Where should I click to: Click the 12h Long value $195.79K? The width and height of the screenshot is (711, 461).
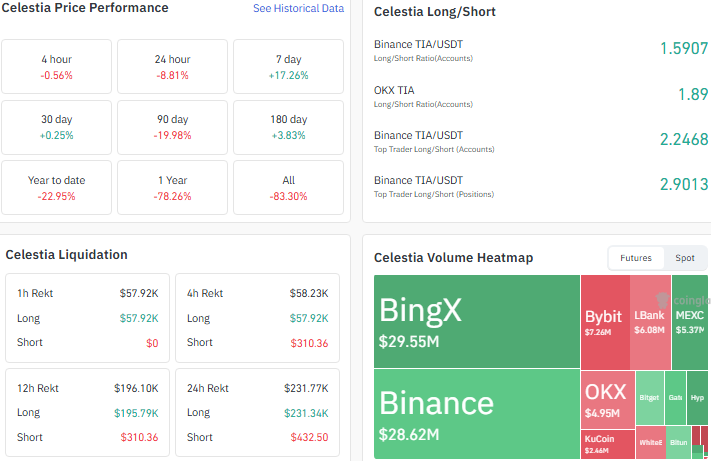(x=136, y=413)
